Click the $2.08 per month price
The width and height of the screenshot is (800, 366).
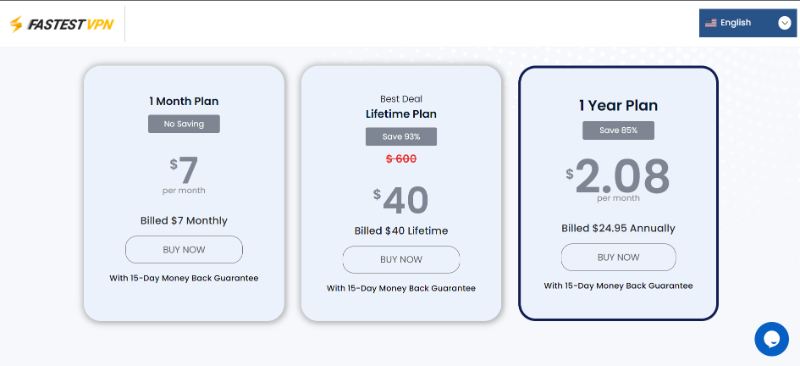618,179
